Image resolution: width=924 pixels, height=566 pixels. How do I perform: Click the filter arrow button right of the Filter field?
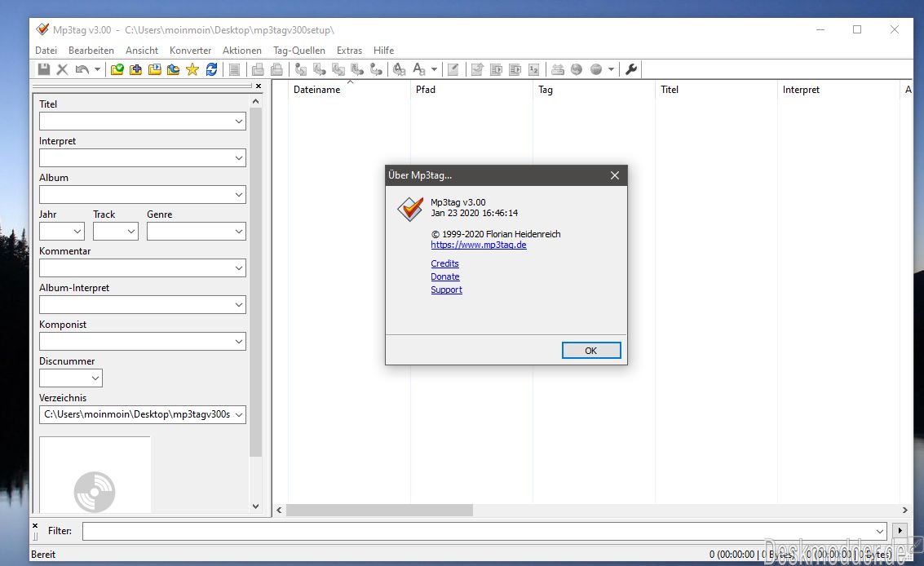pos(900,531)
